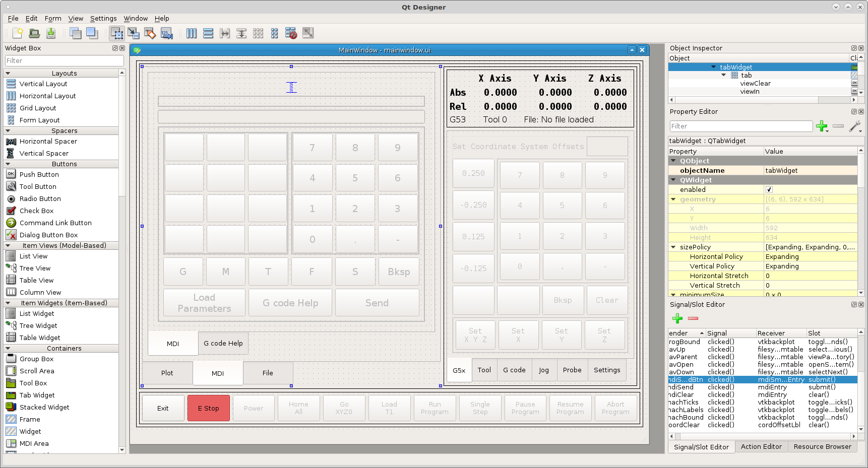Collapse the sizePolicy property group
The height and width of the screenshot is (468, 868).
(x=673, y=247)
